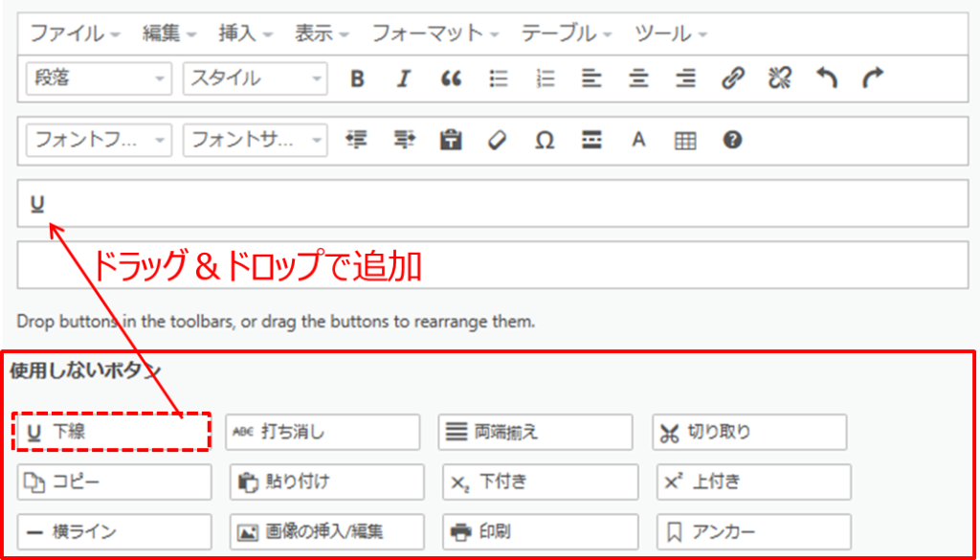This screenshot has height=560, width=980.
Task: Open the フォーマット menu
Action: [435, 34]
